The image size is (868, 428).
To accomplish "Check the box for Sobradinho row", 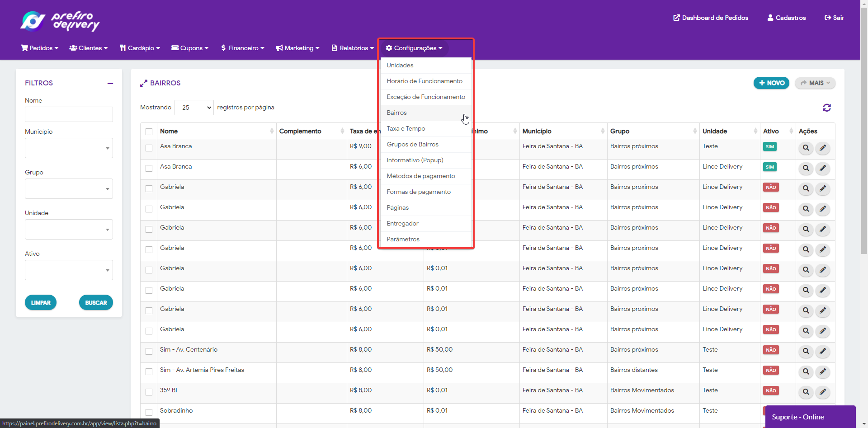I will [149, 412].
